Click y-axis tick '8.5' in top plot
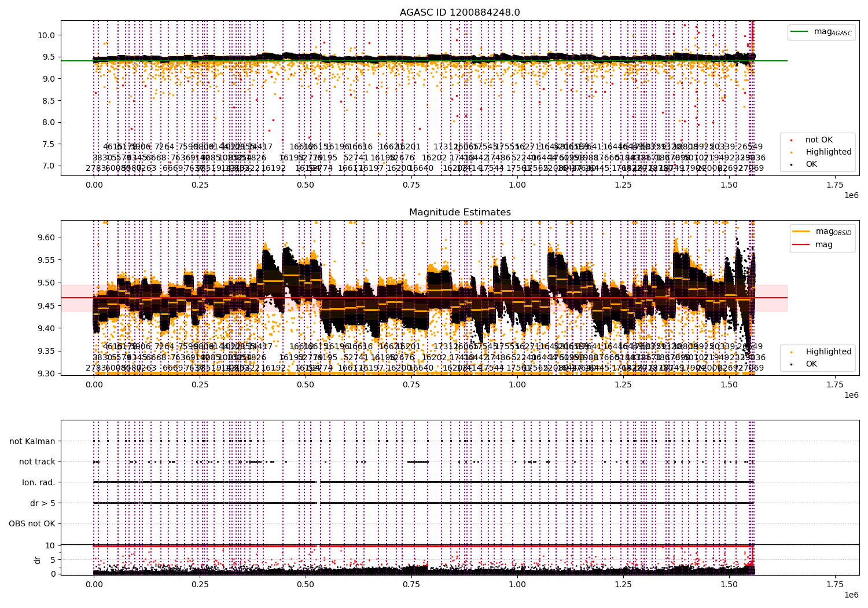The image size is (868, 608). coord(49,101)
